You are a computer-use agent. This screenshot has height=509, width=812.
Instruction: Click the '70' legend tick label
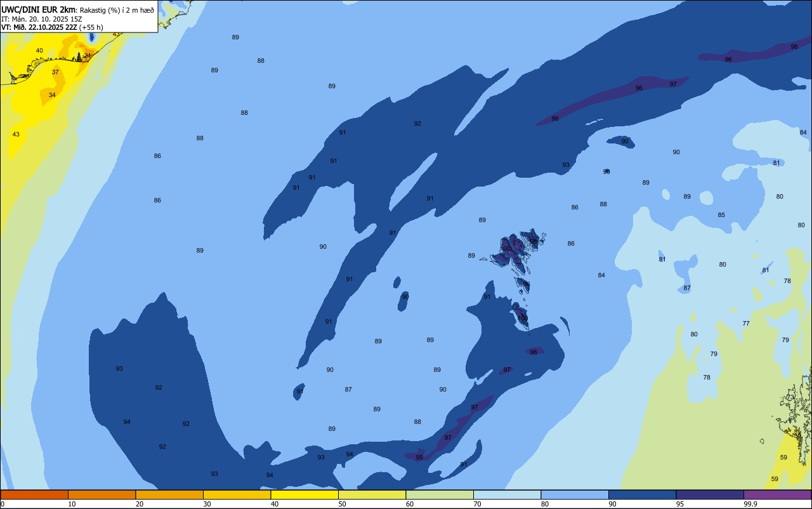[477, 504]
